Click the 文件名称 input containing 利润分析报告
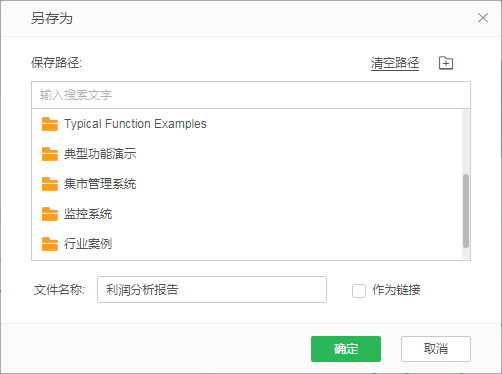 click(x=212, y=290)
